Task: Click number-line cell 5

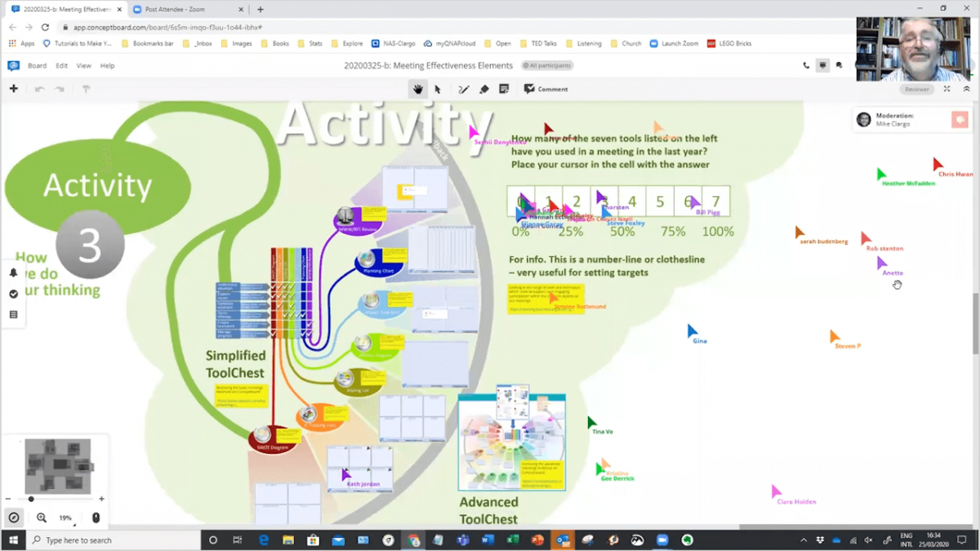Action: (660, 202)
